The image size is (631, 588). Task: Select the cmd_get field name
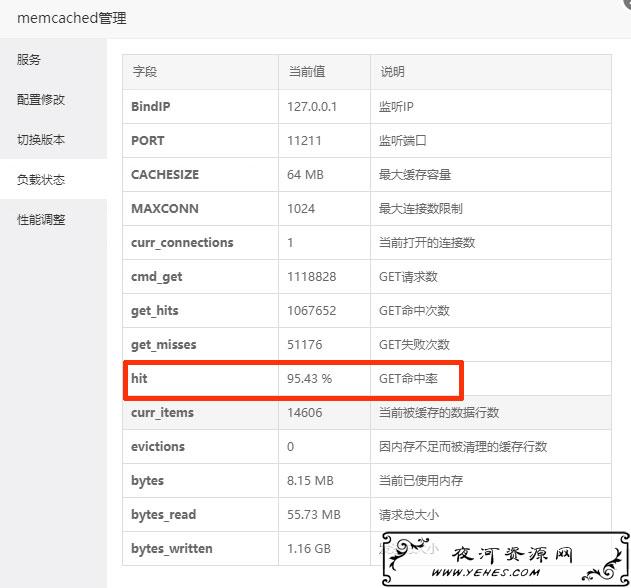point(157,277)
